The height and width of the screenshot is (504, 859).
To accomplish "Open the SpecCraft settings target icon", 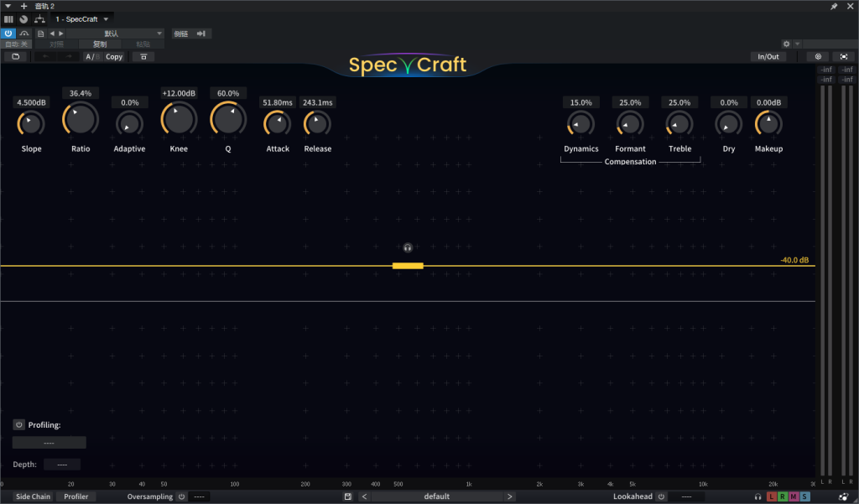I will [818, 56].
